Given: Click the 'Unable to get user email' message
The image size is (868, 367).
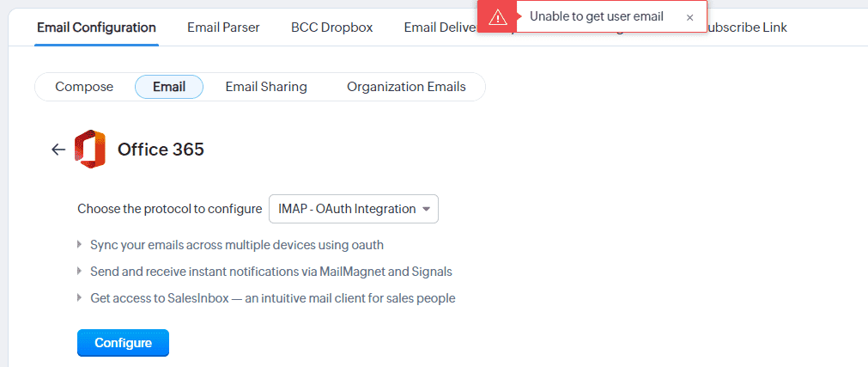Looking at the screenshot, I should (x=597, y=17).
